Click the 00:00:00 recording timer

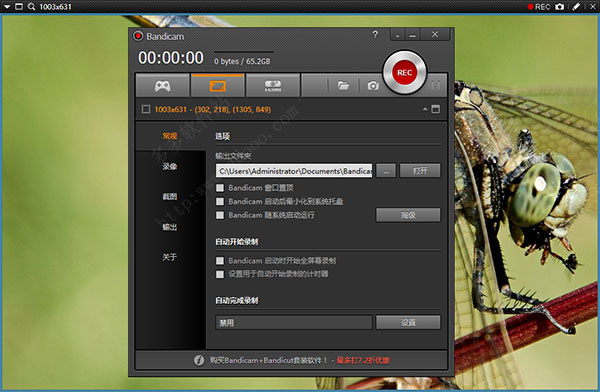tap(171, 58)
